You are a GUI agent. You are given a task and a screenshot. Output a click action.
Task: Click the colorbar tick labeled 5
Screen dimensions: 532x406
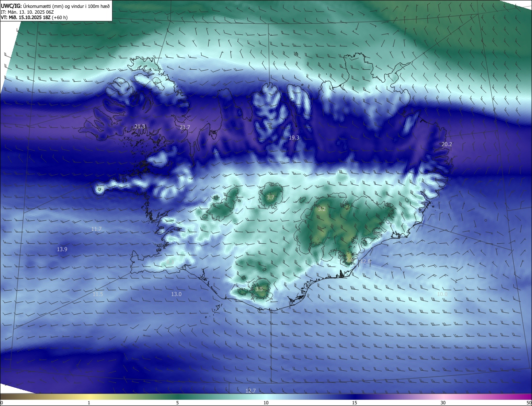[x=177, y=403]
